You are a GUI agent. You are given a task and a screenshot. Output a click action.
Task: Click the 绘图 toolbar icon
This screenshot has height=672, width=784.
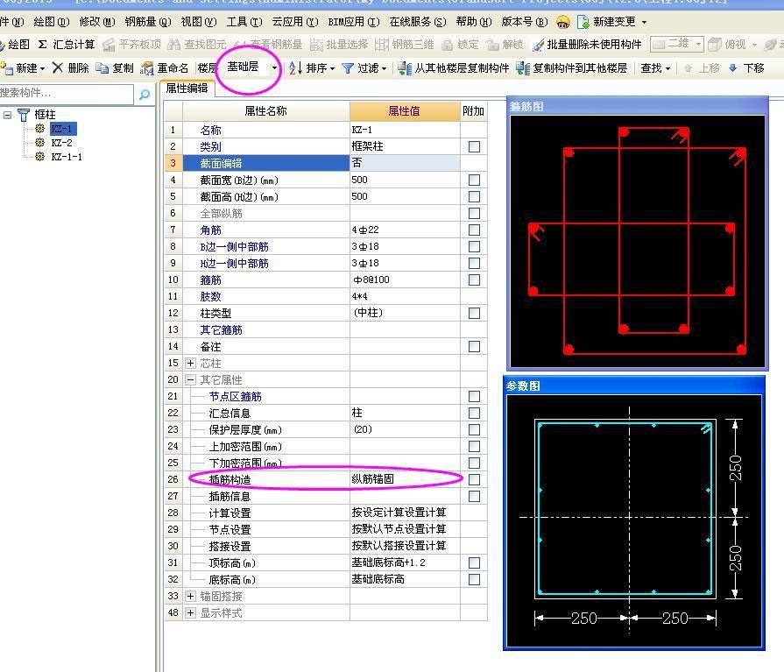pyautogui.click(x=3, y=45)
